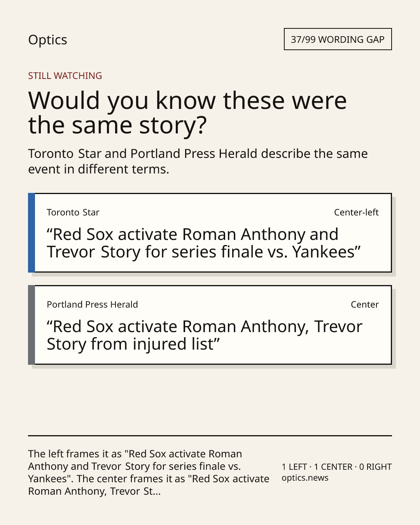Image resolution: width=420 pixels, height=525 pixels.
Task: Click the Portland Press Herald source name
Action: coord(92,304)
